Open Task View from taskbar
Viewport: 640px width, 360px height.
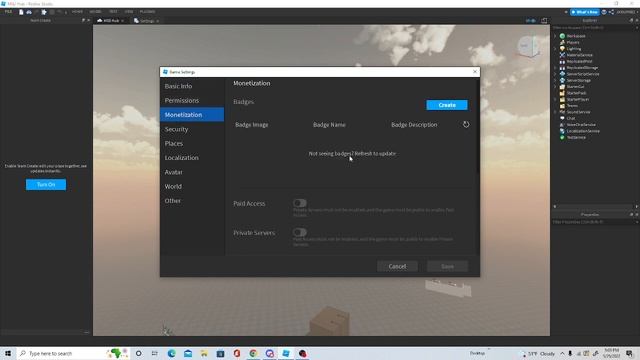point(155,353)
